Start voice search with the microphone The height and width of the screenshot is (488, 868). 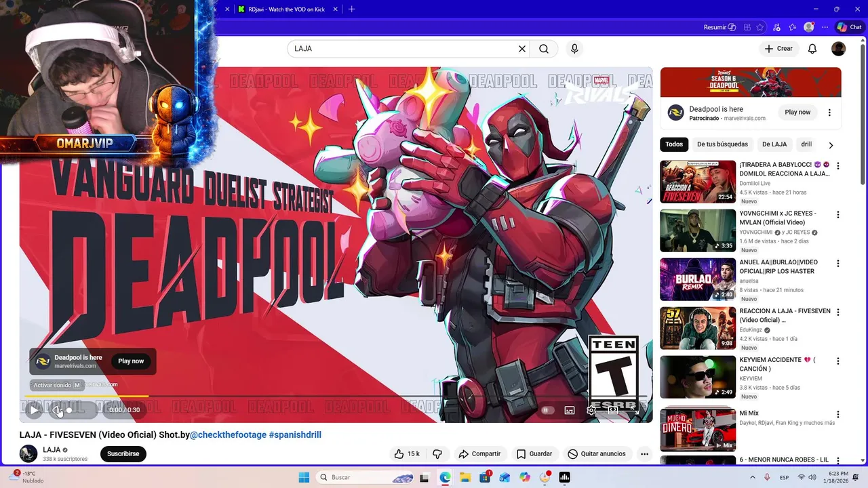click(x=574, y=49)
